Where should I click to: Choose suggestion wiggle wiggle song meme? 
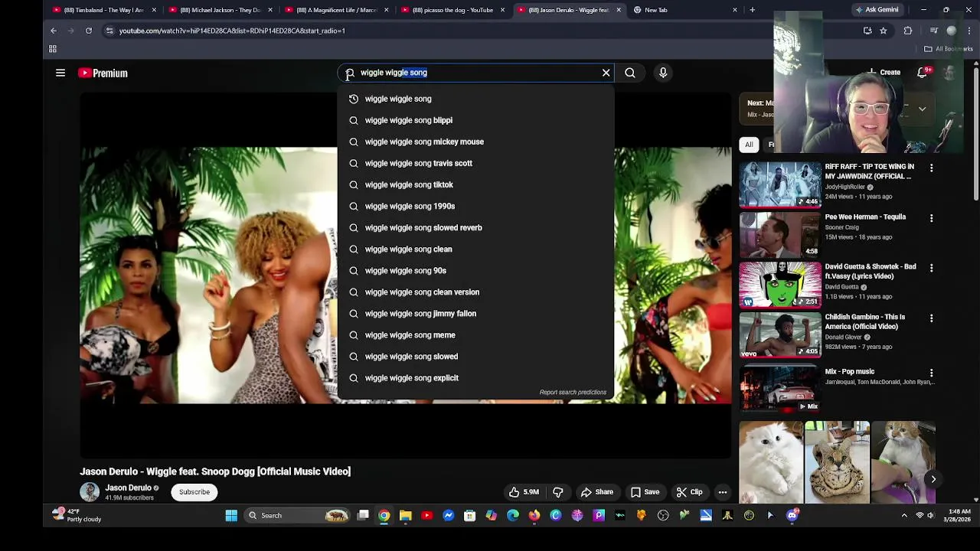click(475, 334)
